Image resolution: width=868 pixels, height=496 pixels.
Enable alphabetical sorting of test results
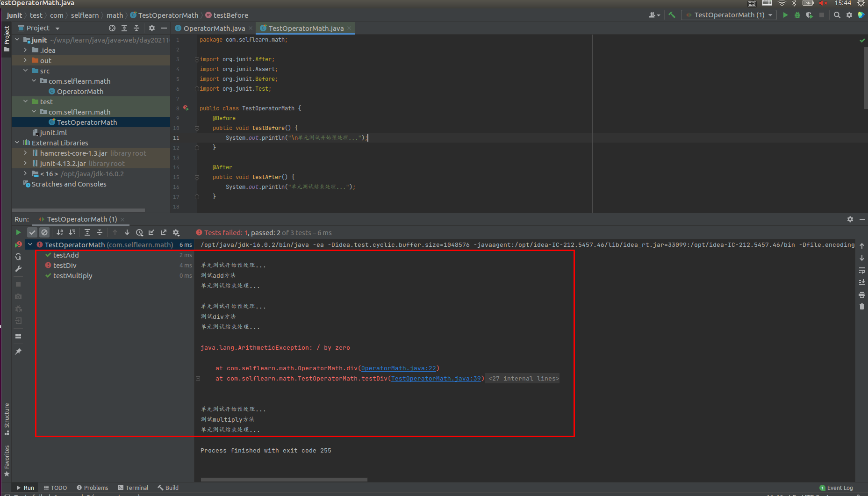coord(59,232)
